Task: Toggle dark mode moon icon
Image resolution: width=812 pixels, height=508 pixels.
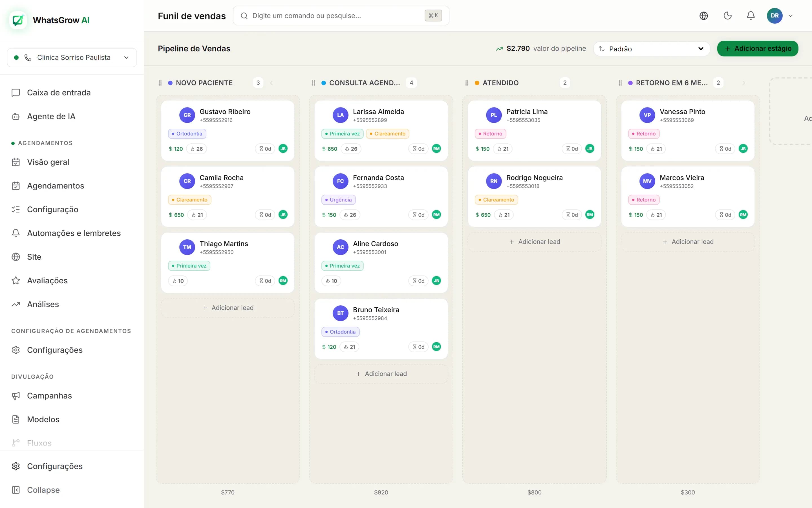Action: [x=727, y=16]
